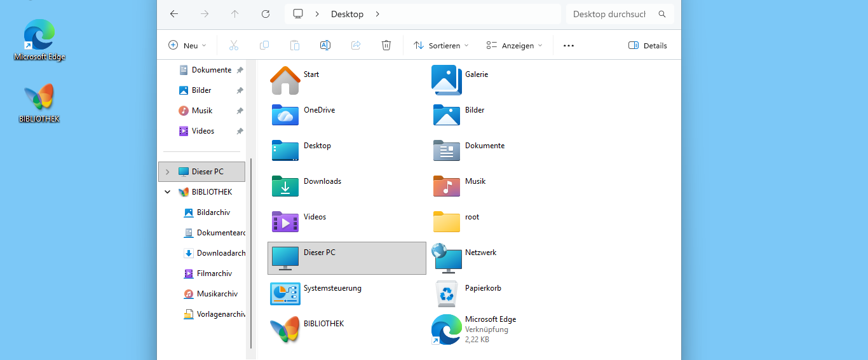868x360 pixels.
Task: Open the Sortieren menu
Action: 441,45
